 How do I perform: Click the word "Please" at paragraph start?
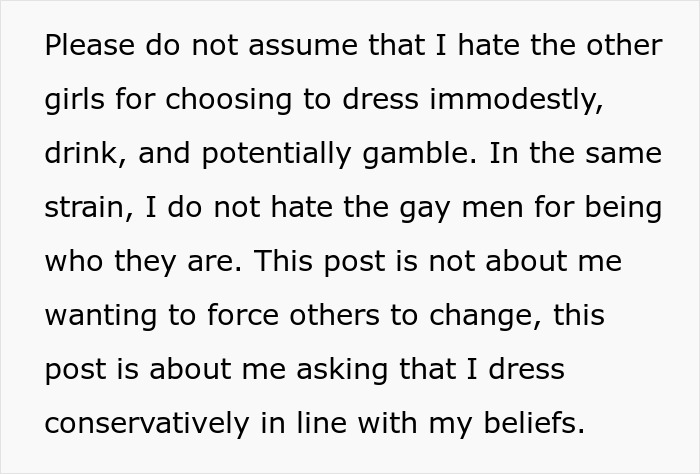tap(83, 46)
